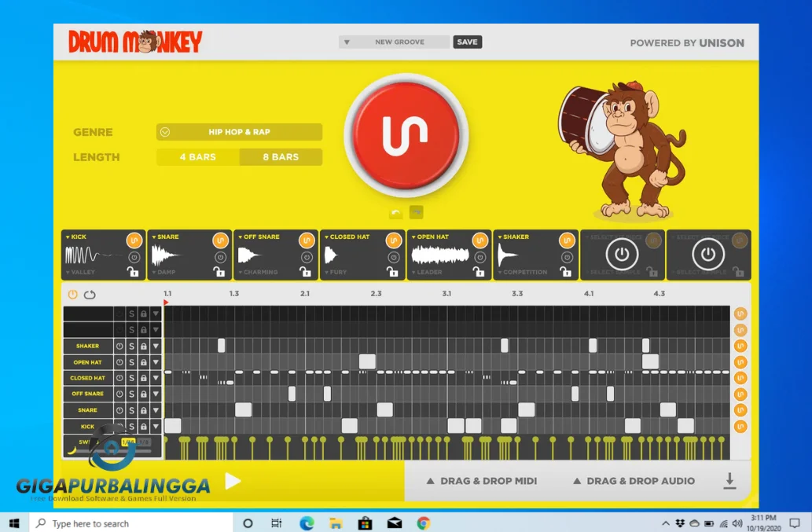Open the Kick kit piece dropdown
Screen dimensions: 812x532
click(76, 237)
